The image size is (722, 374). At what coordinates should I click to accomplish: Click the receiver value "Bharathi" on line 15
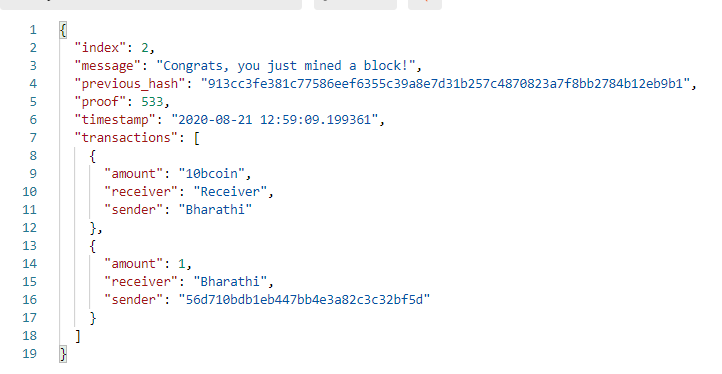[x=230, y=282]
